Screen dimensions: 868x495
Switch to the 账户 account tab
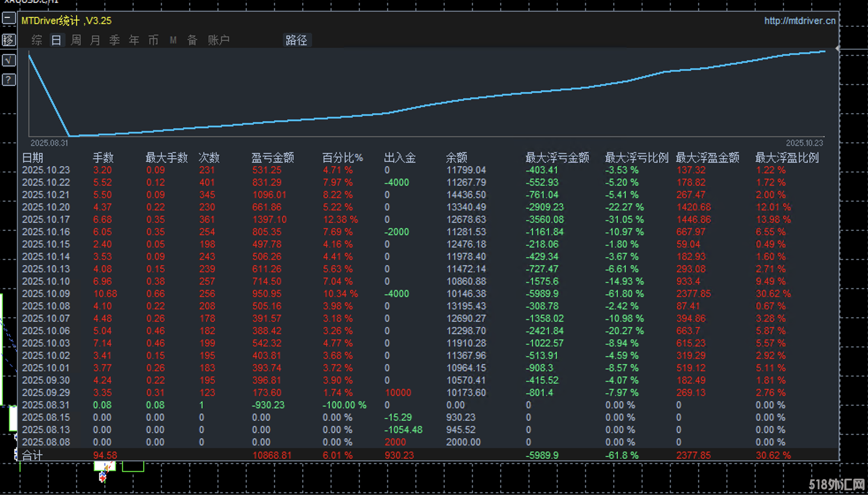coord(219,40)
